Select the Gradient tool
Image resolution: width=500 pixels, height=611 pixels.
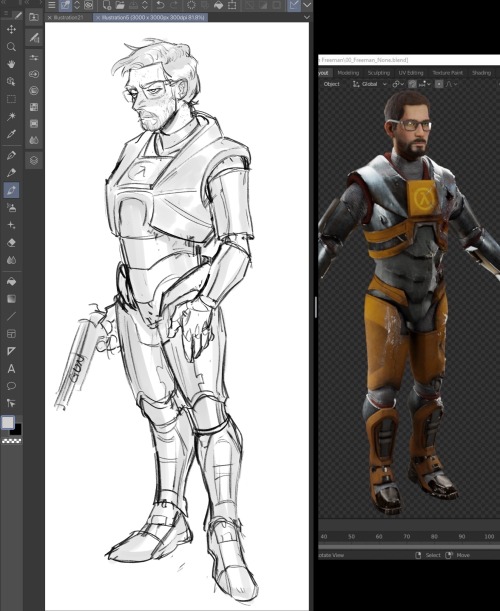click(11, 299)
